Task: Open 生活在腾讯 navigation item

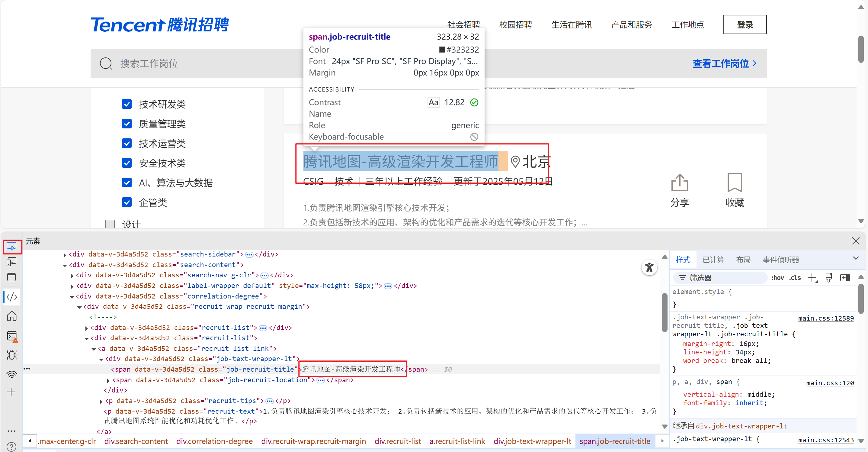Action: pos(572,24)
